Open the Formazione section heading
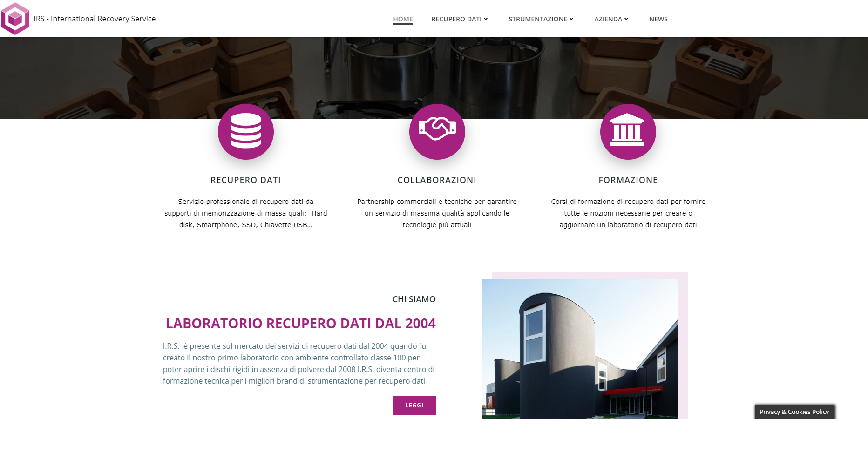 coord(628,180)
